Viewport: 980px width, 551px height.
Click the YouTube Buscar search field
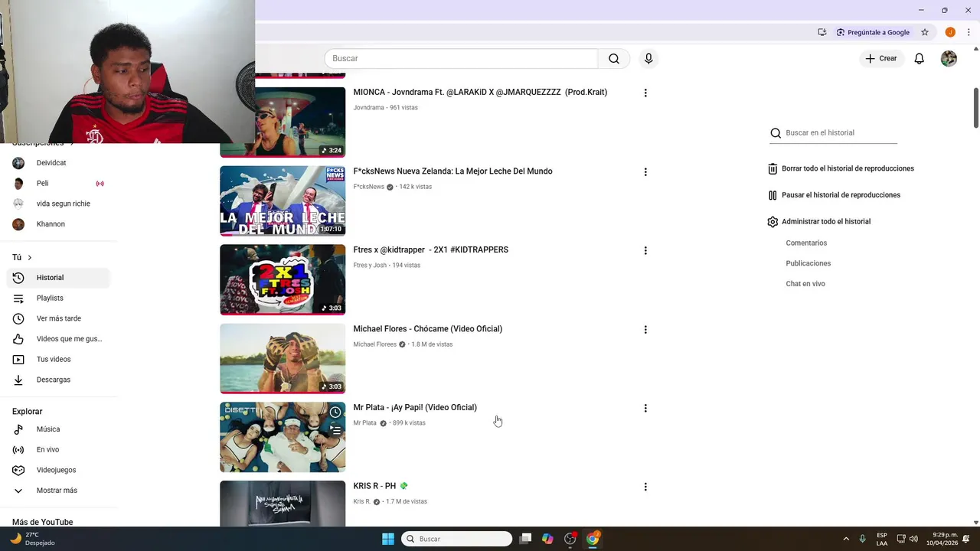(461, 59)
